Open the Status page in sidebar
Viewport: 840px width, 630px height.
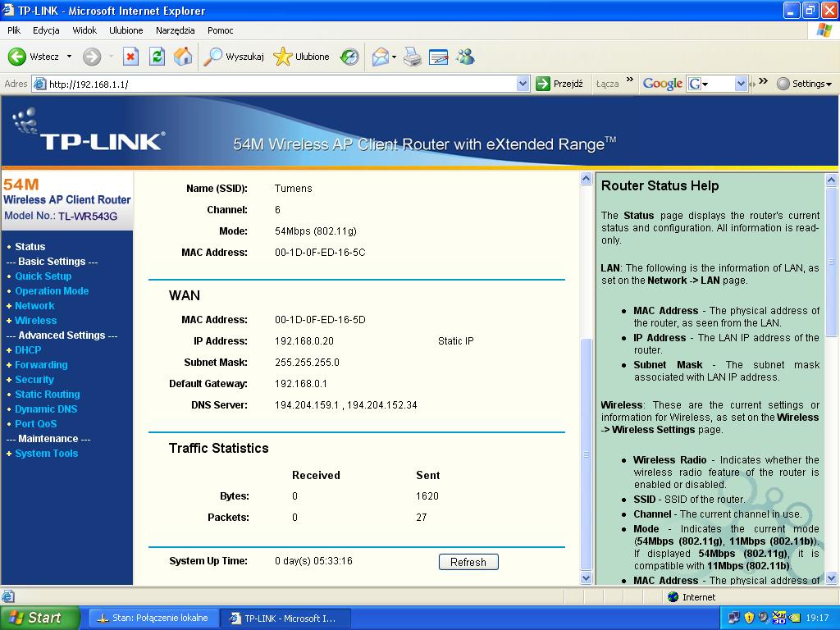(x=30, y=246)
